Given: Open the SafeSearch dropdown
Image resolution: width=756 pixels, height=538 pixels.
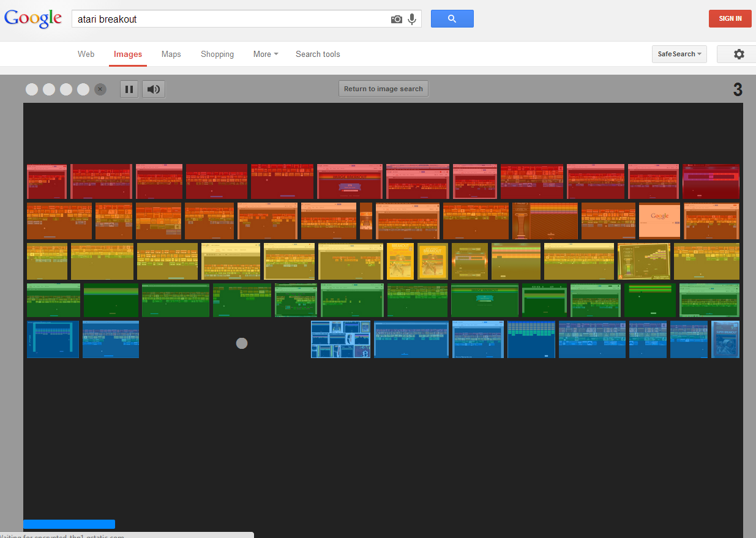Looking at the screenshot, I should pyautogui.click(x=679, y=54).
